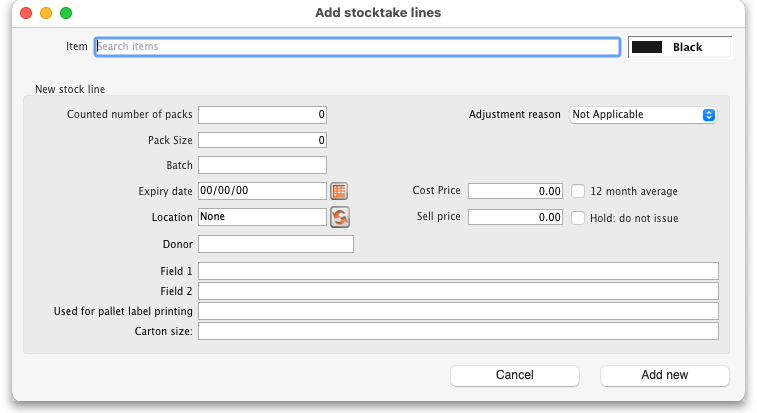Click the Field 1 text box
The height and width of the screenshot is (413, 757).
(x=458, y=271)
